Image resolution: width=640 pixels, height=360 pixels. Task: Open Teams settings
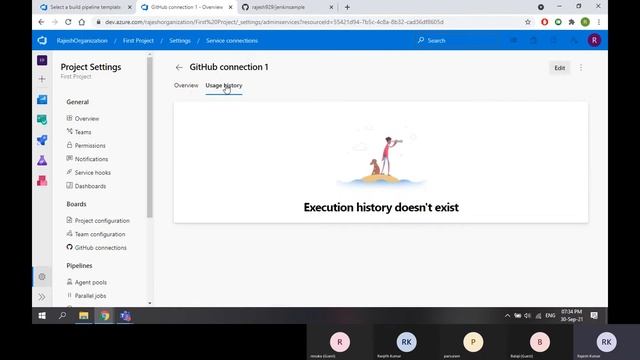pos(79,132)
